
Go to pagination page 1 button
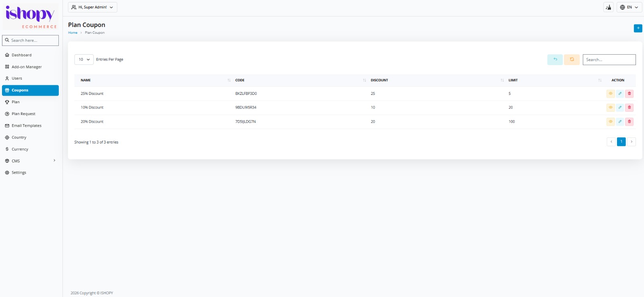(621, 142)
